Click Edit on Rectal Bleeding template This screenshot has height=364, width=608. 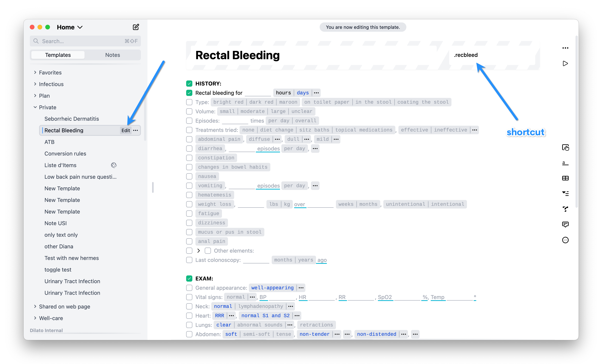tap(125, 130)
